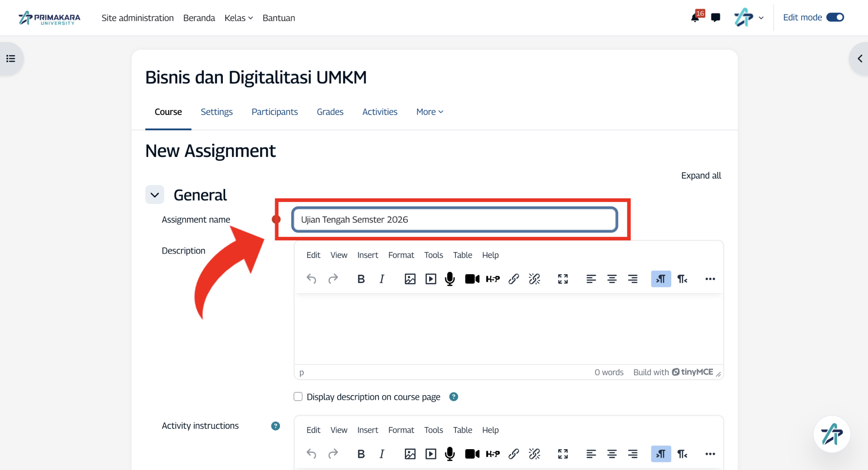This screenshot has height=470, width=868.
Task: Open the Bantuan link
Action: 279,18
